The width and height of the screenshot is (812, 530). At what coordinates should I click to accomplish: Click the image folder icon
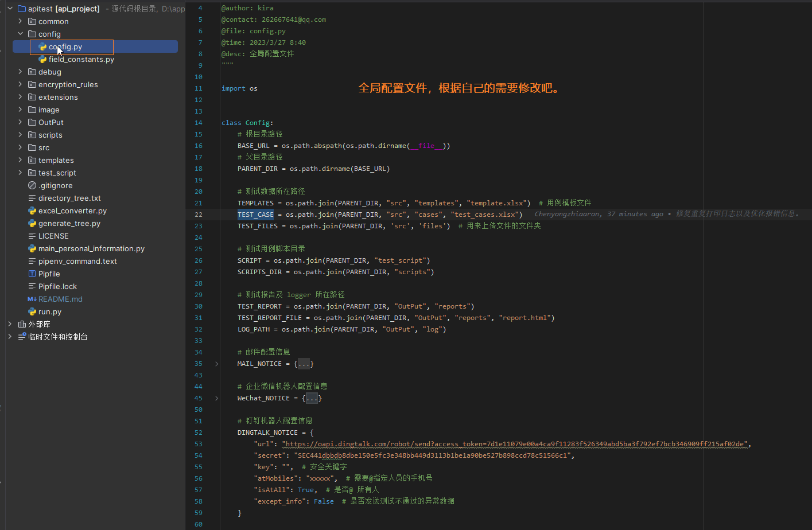click(32, 110)
